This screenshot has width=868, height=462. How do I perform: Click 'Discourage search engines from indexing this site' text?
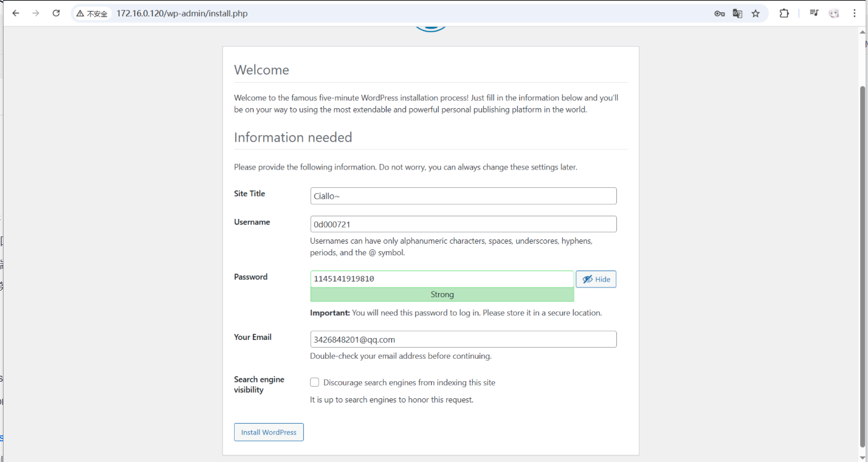(409, 382)
